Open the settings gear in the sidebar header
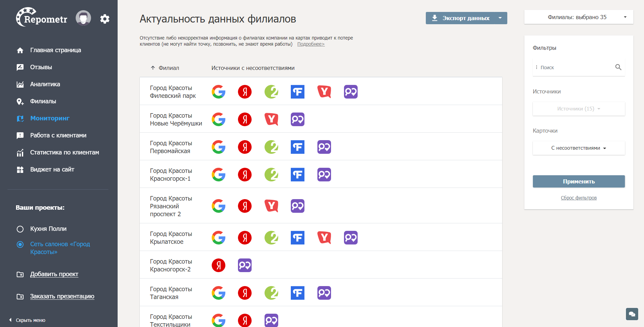 pos(105,19)
